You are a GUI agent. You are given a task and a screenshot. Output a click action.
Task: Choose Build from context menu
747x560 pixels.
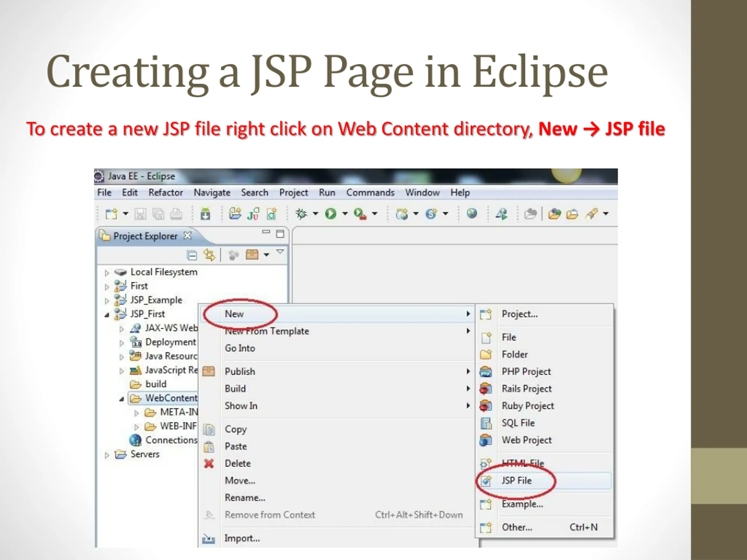coord(338,388)
